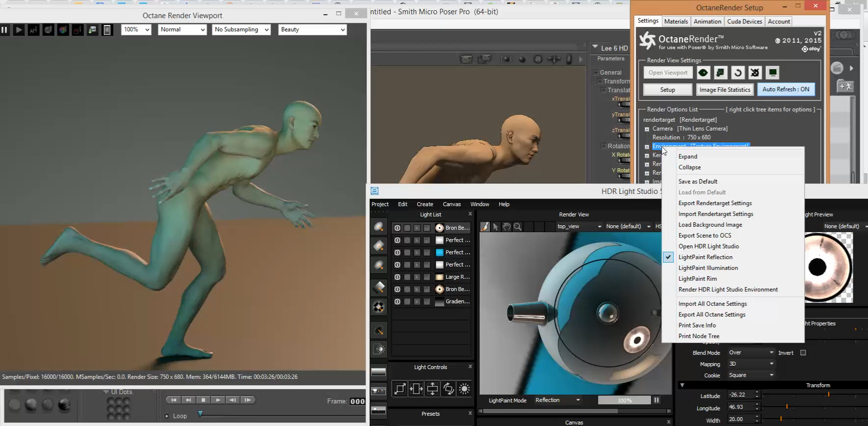Open the 100% zoom dropdown in viewport
Viewport: 868px width, 426px height.
(136, 29)
